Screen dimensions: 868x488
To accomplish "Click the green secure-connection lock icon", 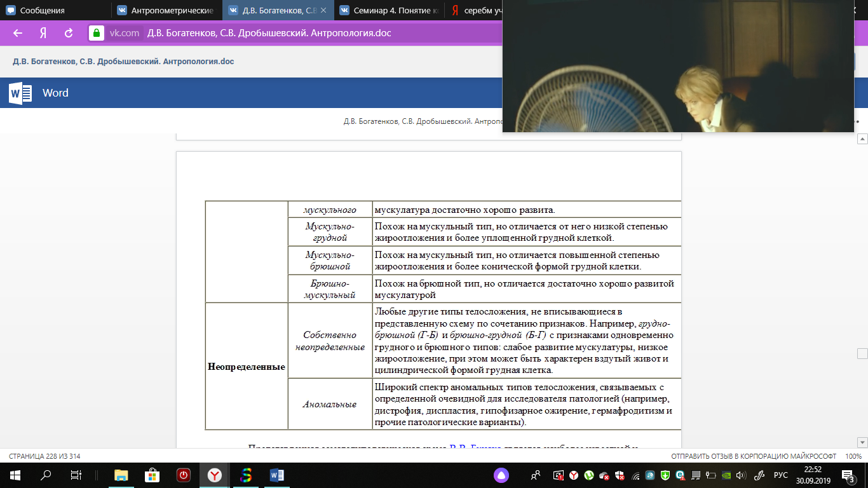I will (96, 33).
